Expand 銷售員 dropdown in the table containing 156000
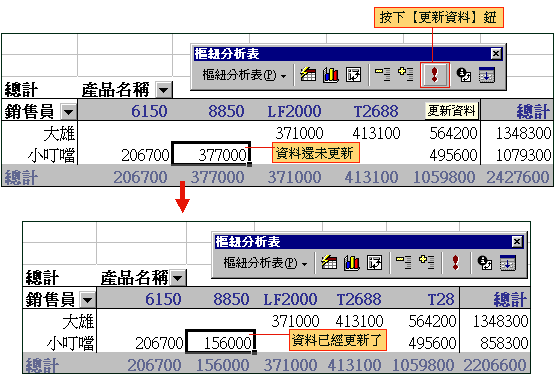557x376 pixels. pos(87,300)
